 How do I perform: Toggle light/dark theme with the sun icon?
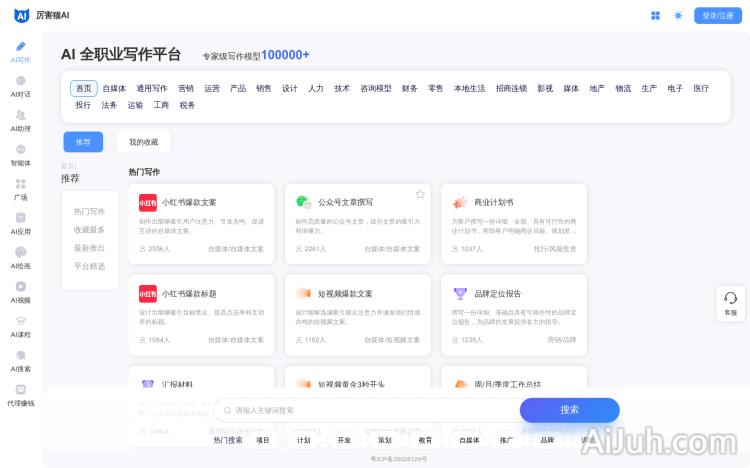pyautogui.click(x=679, y=16)
